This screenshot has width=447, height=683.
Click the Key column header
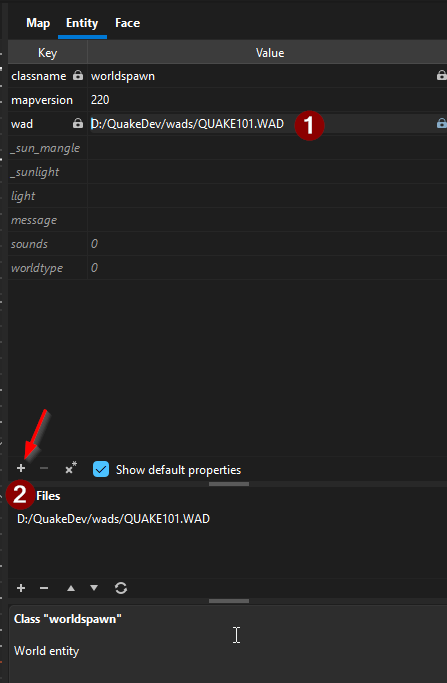[x=47, y=53]
